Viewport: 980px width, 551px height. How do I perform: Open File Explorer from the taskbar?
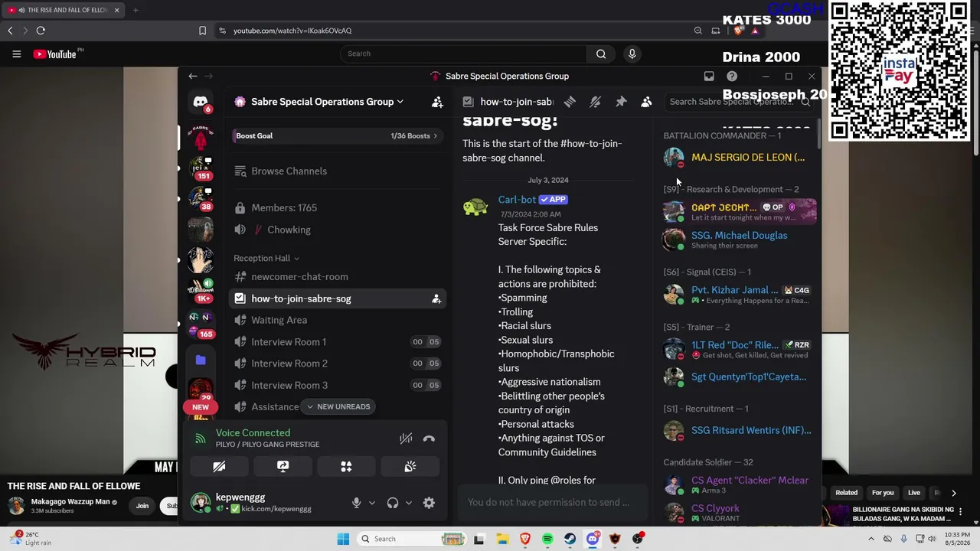502,539
